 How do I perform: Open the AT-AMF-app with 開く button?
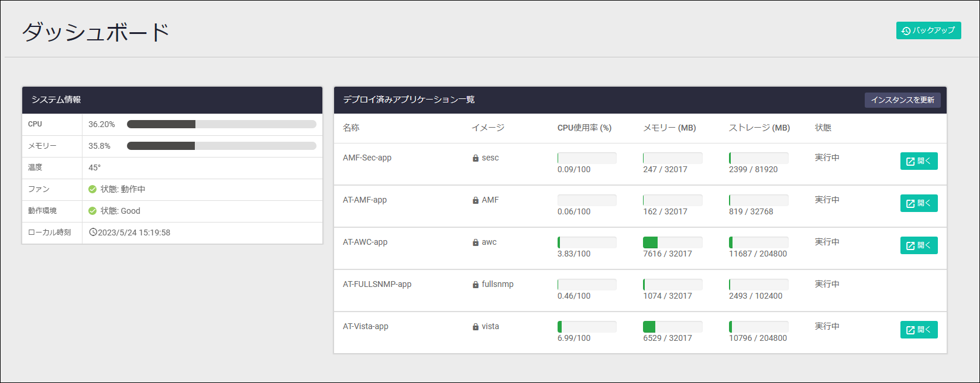(x=919, y=203)
